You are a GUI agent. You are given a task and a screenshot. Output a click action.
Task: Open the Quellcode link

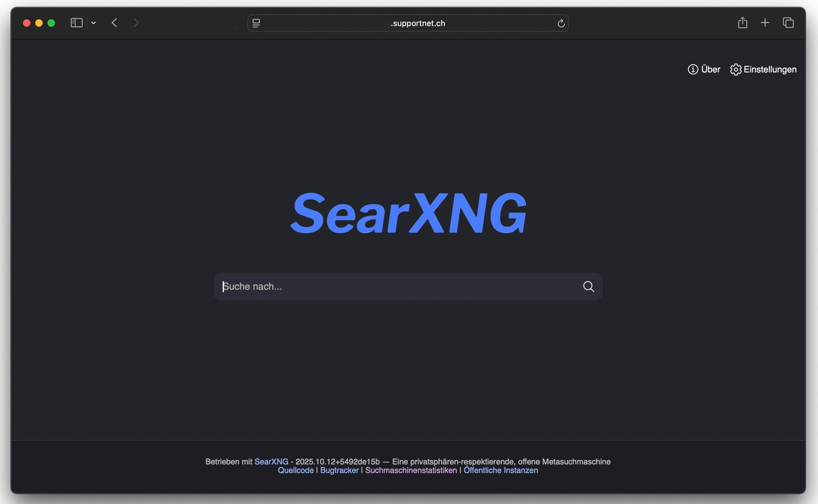click(x=295, y=470)
